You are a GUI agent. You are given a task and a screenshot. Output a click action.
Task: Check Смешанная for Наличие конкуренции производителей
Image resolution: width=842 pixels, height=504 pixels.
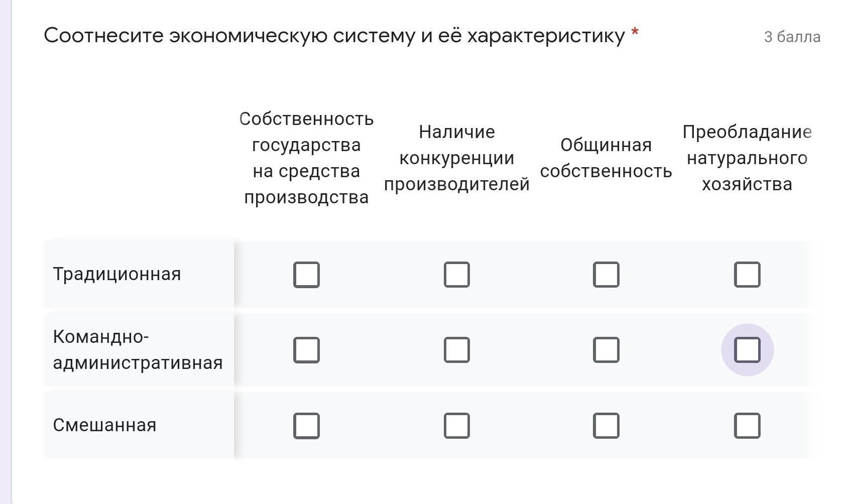click(457, 426)
